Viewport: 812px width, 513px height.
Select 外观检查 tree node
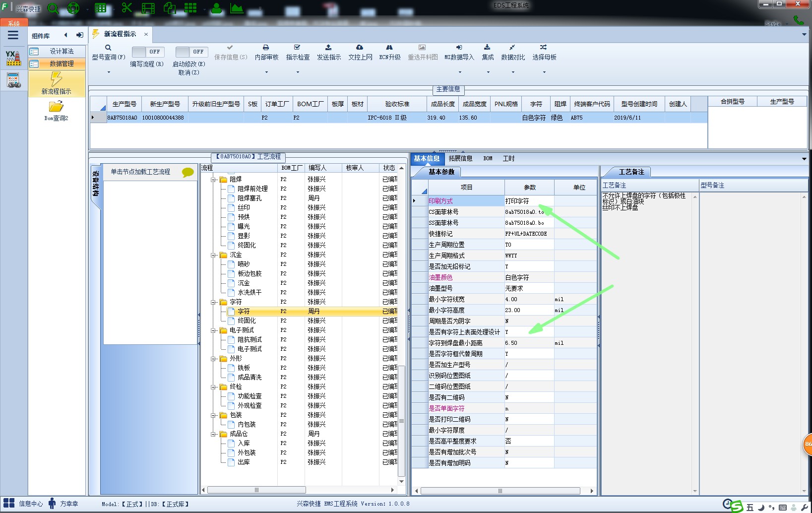coord(250,406)
